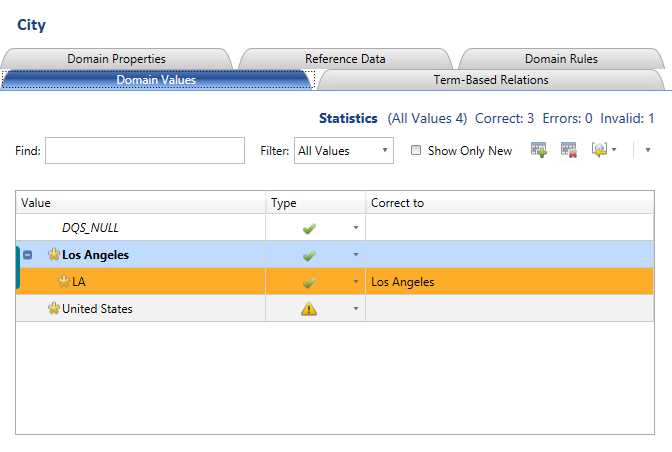Click the invalid warning icon for United States
Screen dimensions: 672x452
point(309,309)
